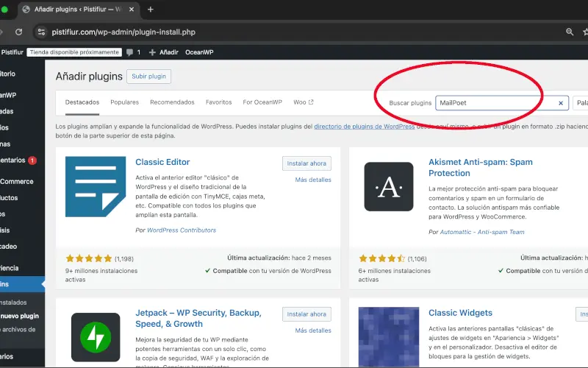Click Akismet star rating
This screenshot has height=368, width=588.
click(x=381, y=258)
